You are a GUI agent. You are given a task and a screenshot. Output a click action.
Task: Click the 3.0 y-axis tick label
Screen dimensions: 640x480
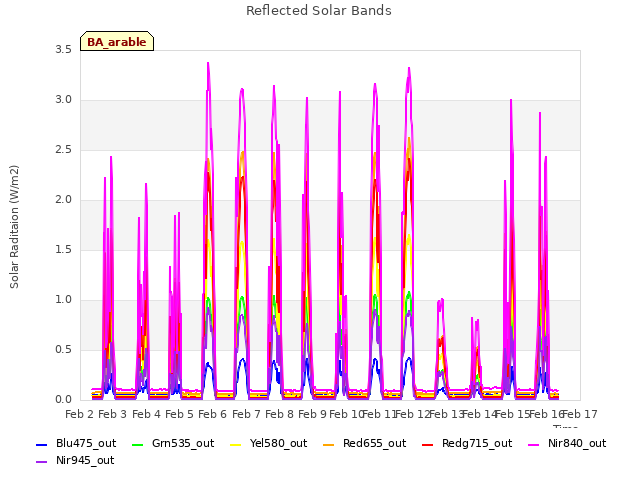click(x=63, y=100)
